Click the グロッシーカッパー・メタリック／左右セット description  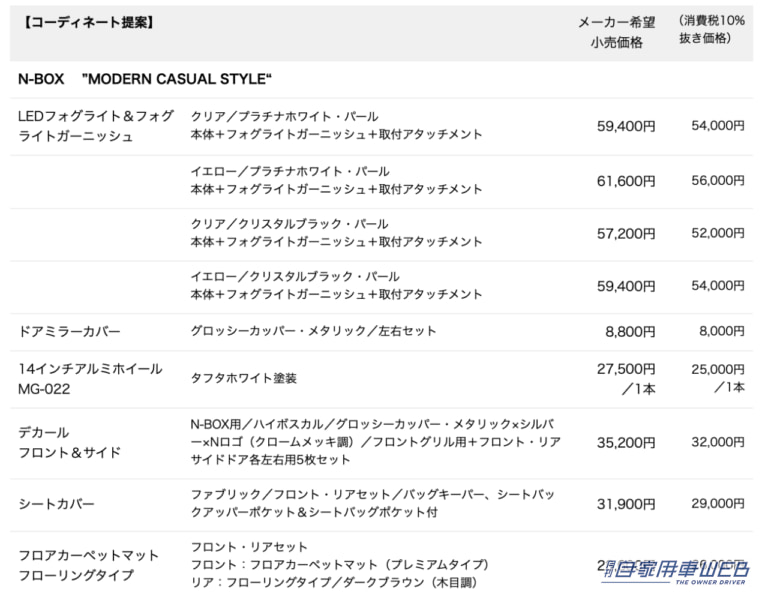[x=313, y=331]
